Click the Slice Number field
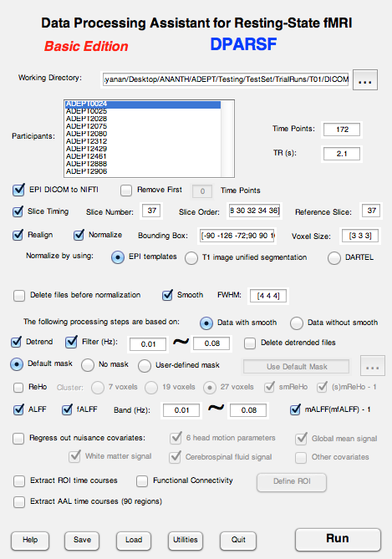Screen dimensions: 392x559 point(152,211)
